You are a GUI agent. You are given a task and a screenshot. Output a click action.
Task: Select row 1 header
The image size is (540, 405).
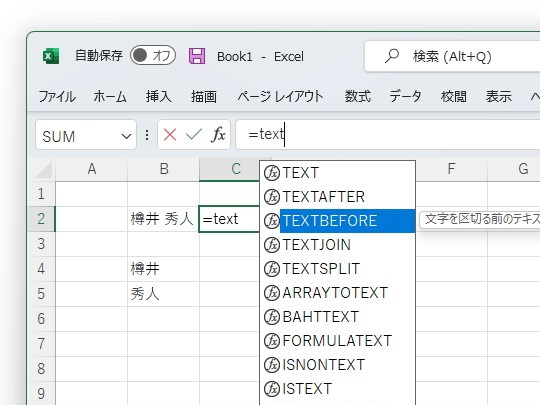tap(41, 194)
